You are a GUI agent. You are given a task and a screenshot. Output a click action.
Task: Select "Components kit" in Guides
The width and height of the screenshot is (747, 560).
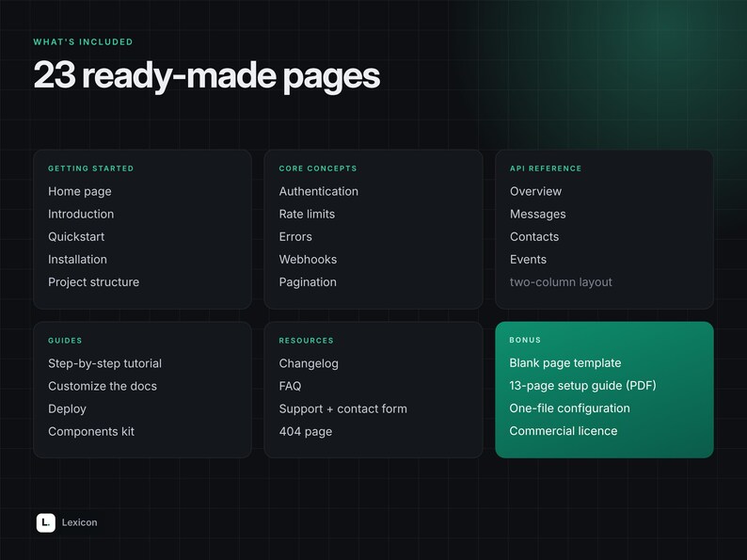pyautogui.click(x=91, y=432)
